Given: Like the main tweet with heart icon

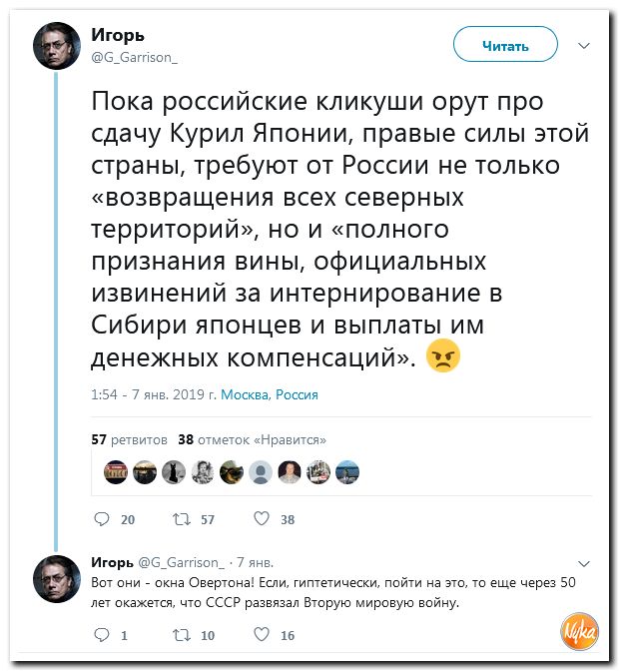Looking at the screenshot, I should tap(262, 518).
